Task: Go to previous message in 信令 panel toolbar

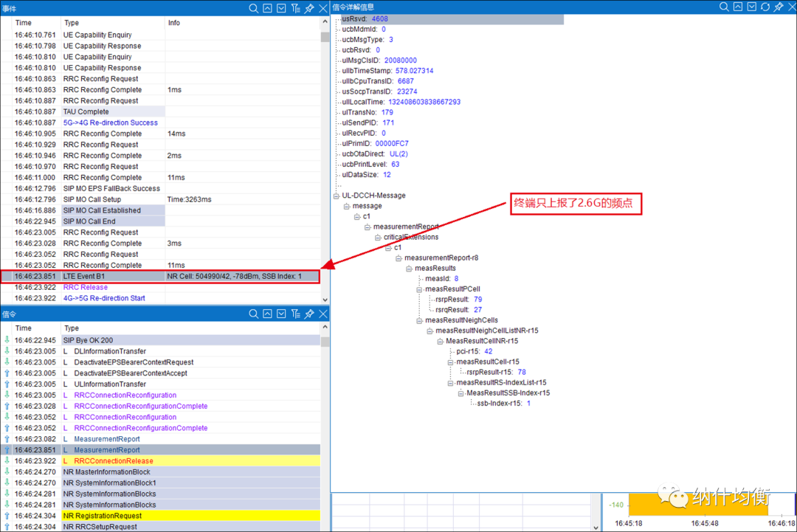Action: (267, 314)
